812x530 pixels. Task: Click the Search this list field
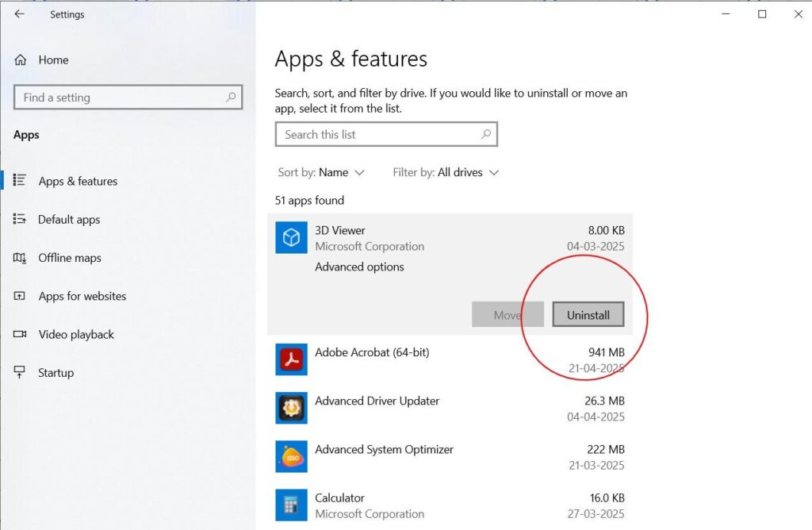[386, 134]
